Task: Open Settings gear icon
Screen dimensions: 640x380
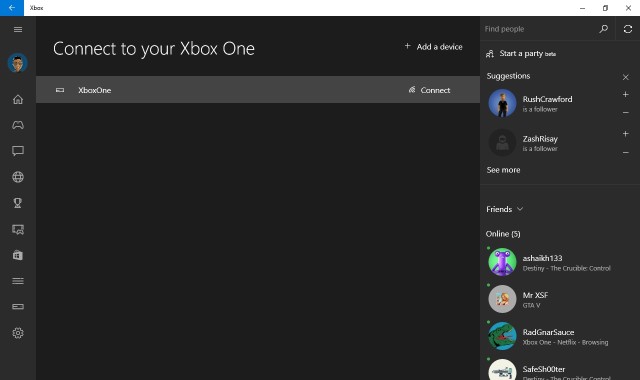Action: 18,333
